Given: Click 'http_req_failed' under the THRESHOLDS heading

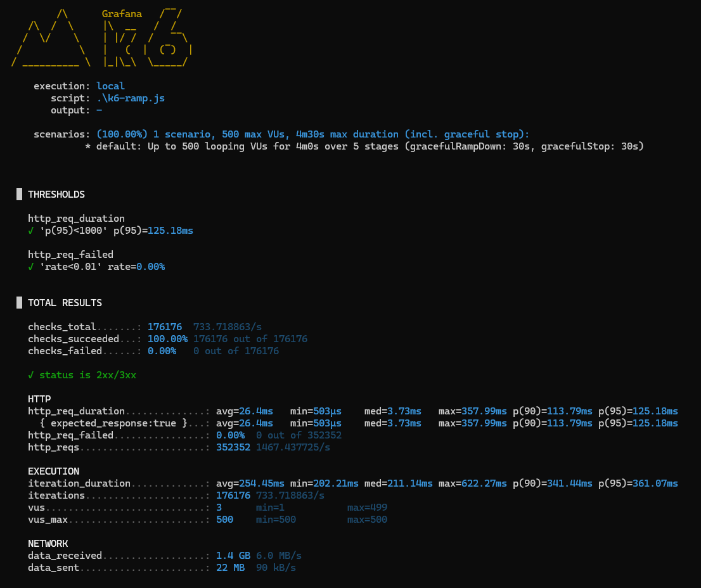Looking at the screenshot, I should [x=70, y=255].
